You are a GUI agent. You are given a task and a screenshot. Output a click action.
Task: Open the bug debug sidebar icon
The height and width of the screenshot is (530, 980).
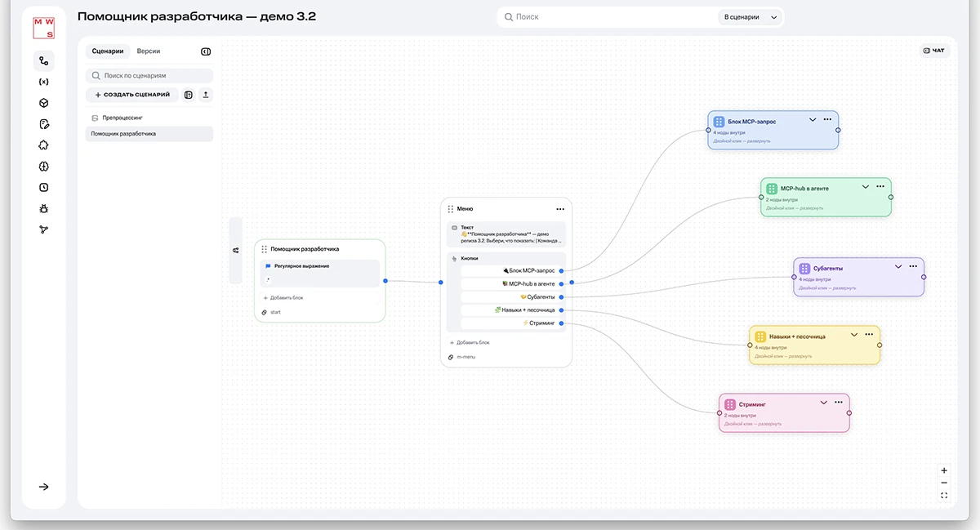44,208
